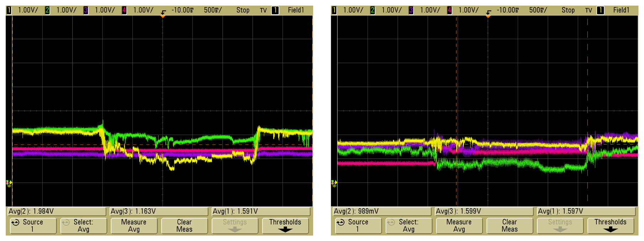
Task: Select channel 3 indicator on left scope
Action: pyautogui.click(x=86, y=10)
